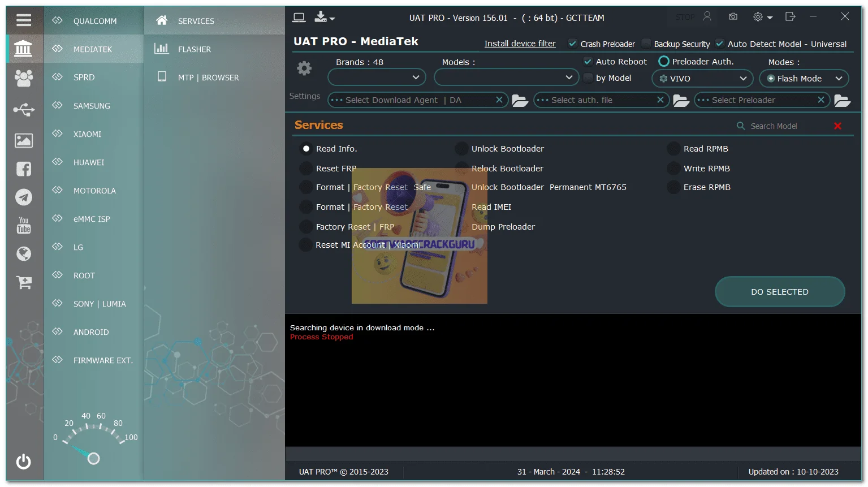Click the logout exit icon
This screenshot has height=487, width=868.
pyautogui.click(x=791, y=16)
